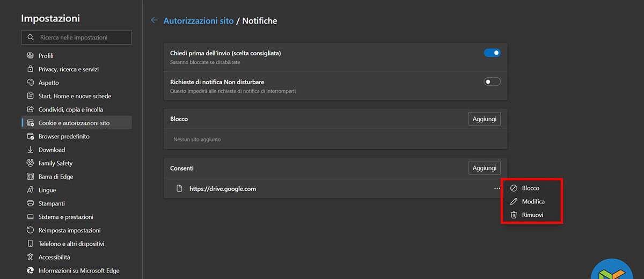
Task: Click Aggiungi button in Consenti section
Action: pos(484,168)
